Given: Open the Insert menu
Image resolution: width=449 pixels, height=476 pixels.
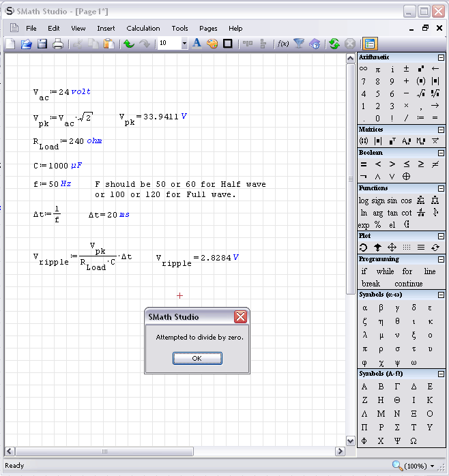Looking at the screenshot, I should click(x=106, y=29).
